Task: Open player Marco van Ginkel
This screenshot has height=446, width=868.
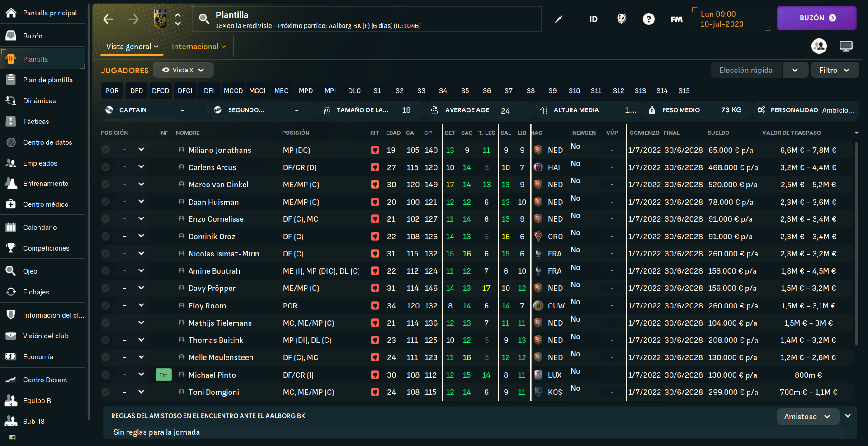Action: pyautogui.click(x=218, y=185)
